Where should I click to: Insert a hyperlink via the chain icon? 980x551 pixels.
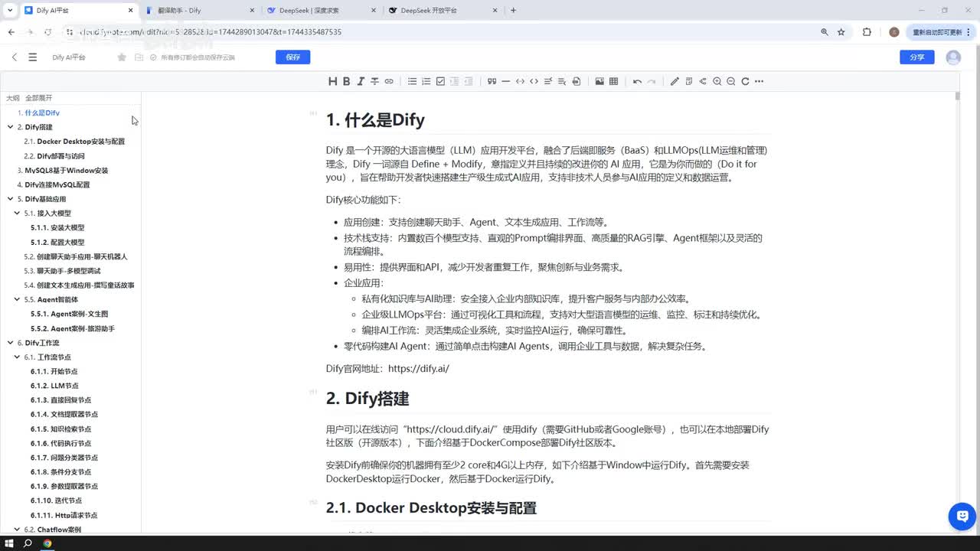tap(389, 81)
